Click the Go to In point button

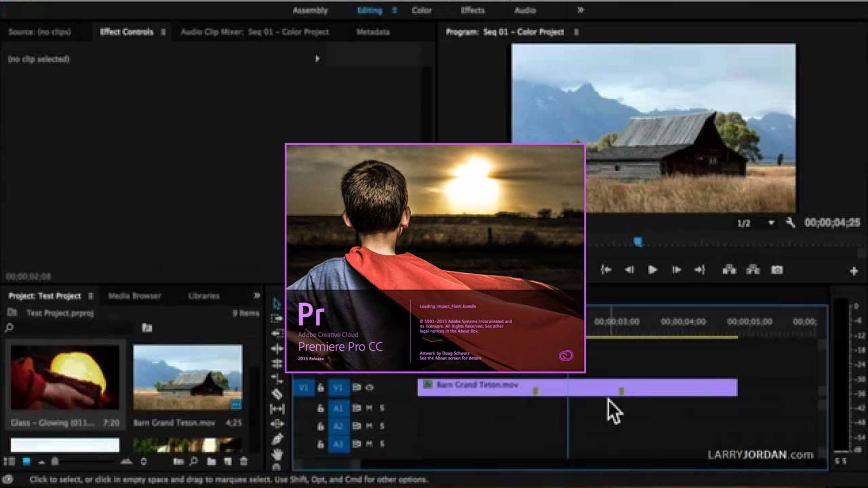coord(606,269)
